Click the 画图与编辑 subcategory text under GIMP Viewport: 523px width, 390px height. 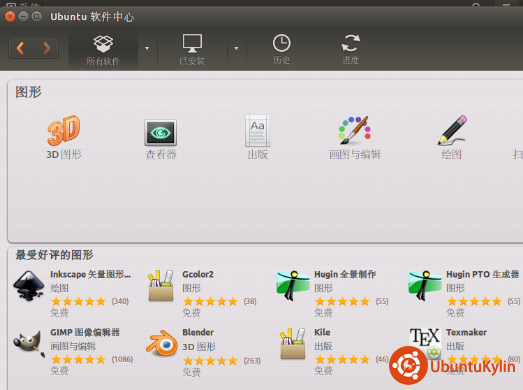(73, 347)
